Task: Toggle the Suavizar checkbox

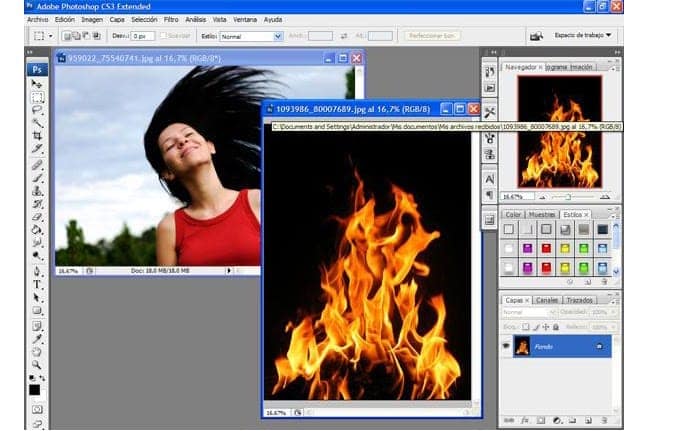Action: tap(163, 36)
